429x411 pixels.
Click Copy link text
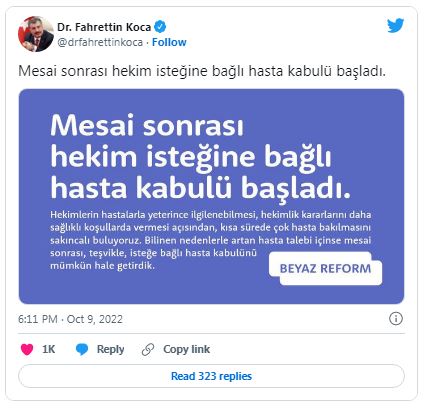pos(186,349)
